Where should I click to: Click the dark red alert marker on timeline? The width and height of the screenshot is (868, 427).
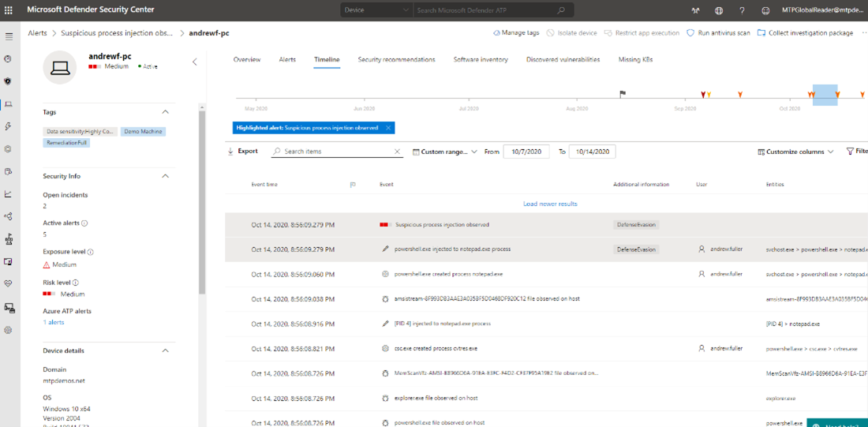pyautogui.click(x=703, y=95)
